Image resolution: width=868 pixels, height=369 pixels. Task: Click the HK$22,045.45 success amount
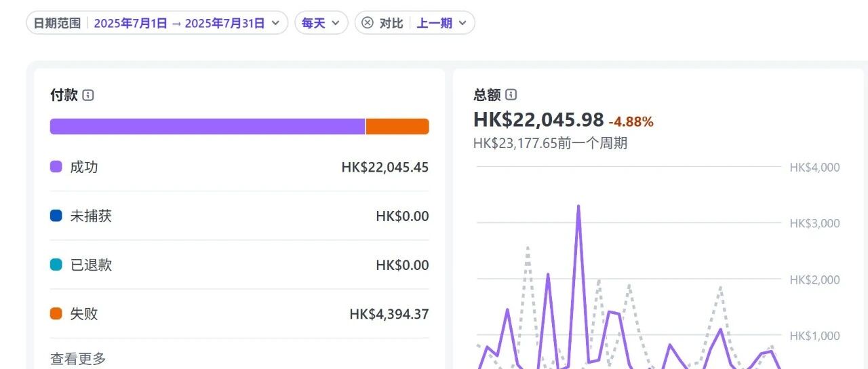coord(385,167)
